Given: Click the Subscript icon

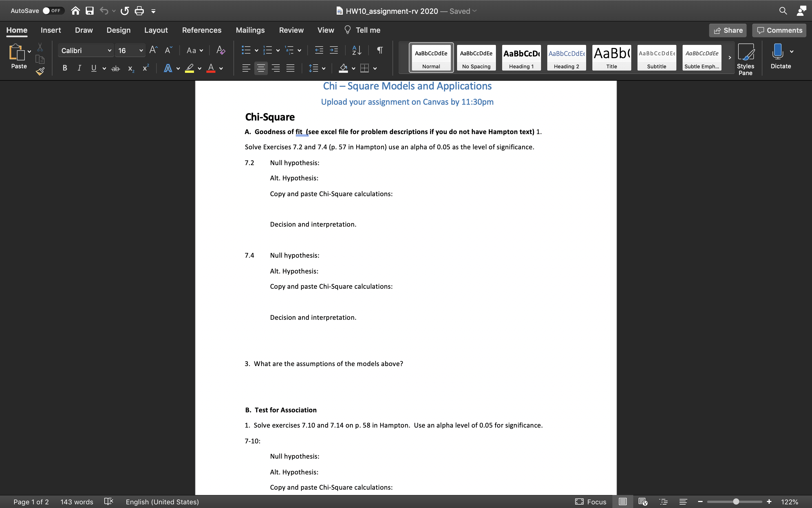Looking at the screenshot, I should click(131, 69).
